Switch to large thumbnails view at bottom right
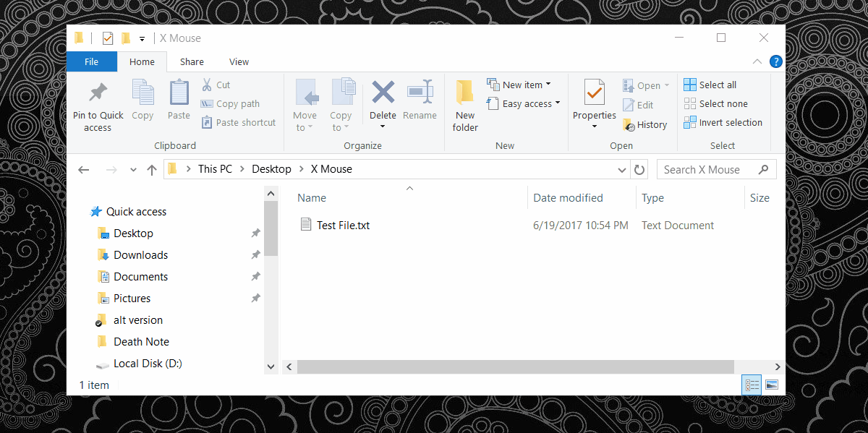Image resolution: width=868 pixels, height=433 pixels. click(x=771, y=385)
